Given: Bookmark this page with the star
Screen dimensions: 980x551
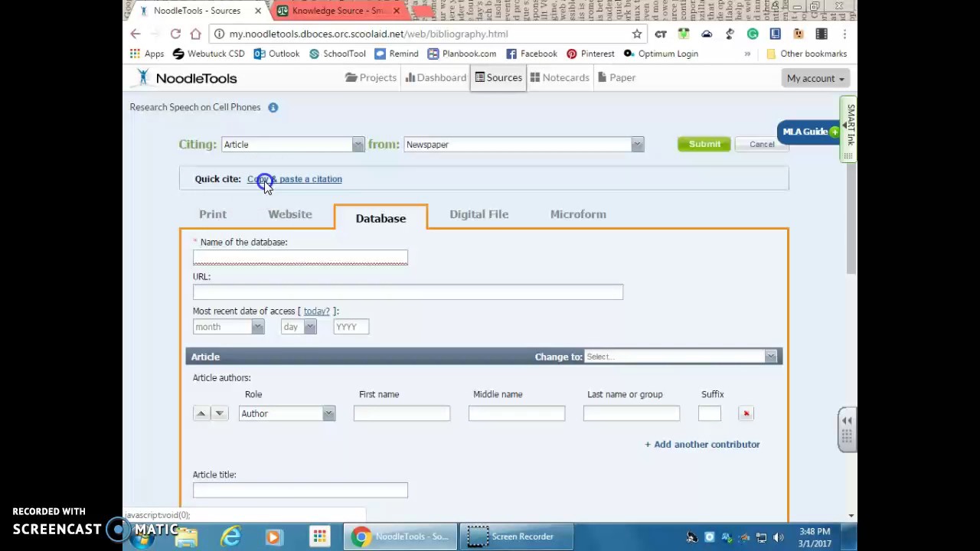Looking at the screenshot, I should (x=637, y=34).
